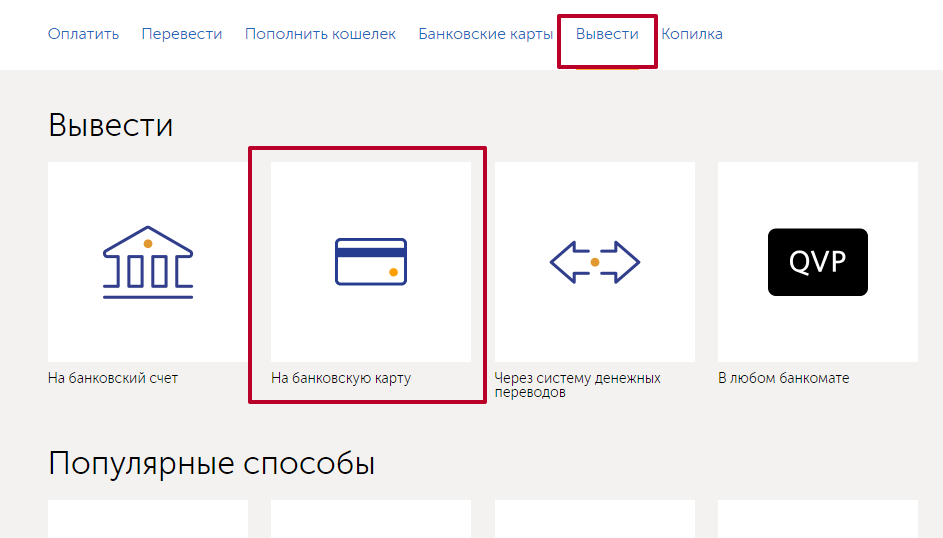Image resolution: width=943 pixels, height=538 pixels.
Task: Click the money transfer arrows icon
Action: [x=595, y=262]
